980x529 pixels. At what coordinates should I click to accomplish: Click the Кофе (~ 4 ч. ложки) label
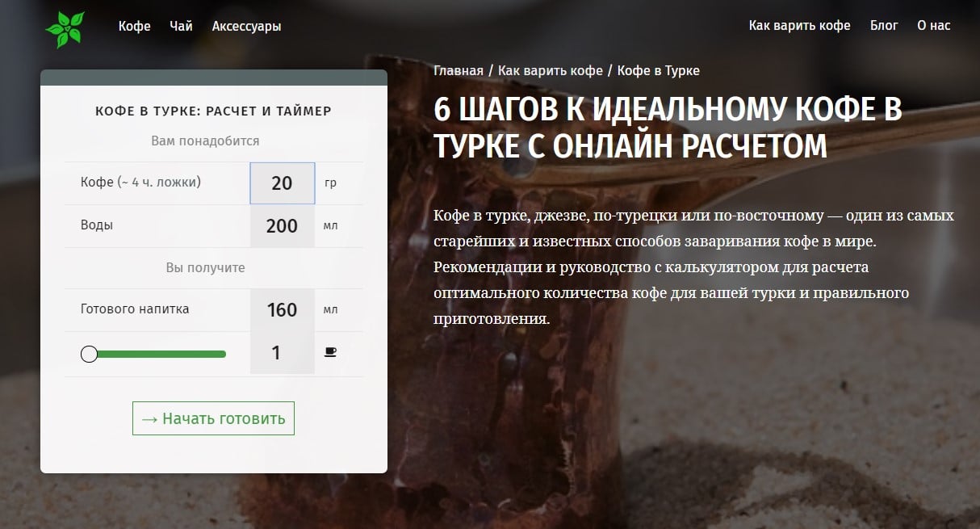point(140,182)
